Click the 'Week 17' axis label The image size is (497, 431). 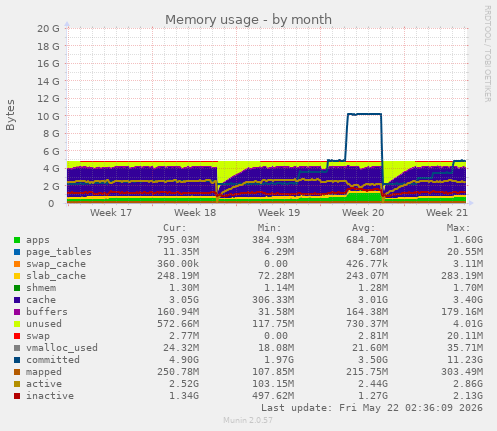[111, 213]
